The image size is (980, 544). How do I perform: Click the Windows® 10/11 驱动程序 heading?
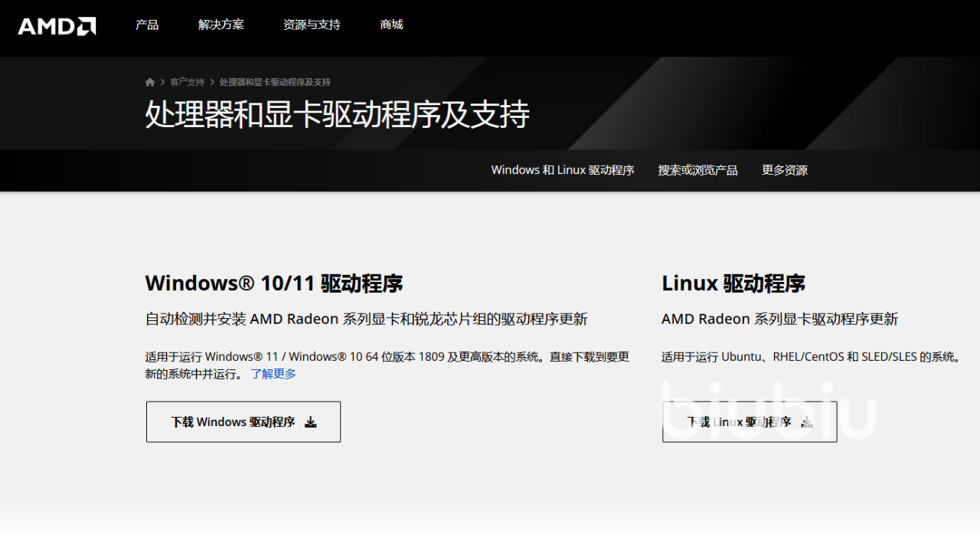coord(274,283)
